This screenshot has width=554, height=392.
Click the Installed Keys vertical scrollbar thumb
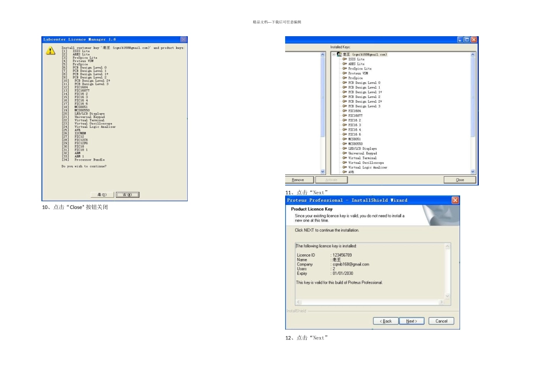pos(473,98)
